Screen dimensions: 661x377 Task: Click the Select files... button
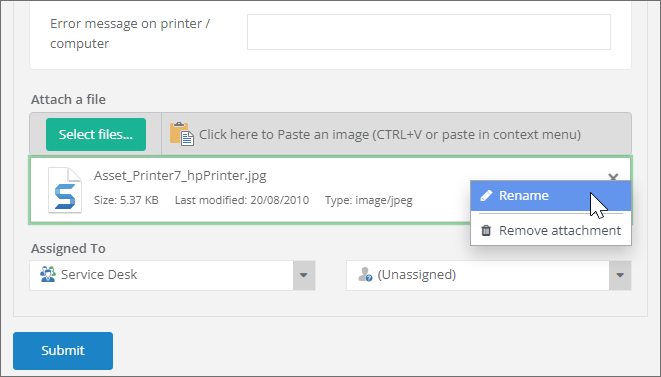pos(96,135)
